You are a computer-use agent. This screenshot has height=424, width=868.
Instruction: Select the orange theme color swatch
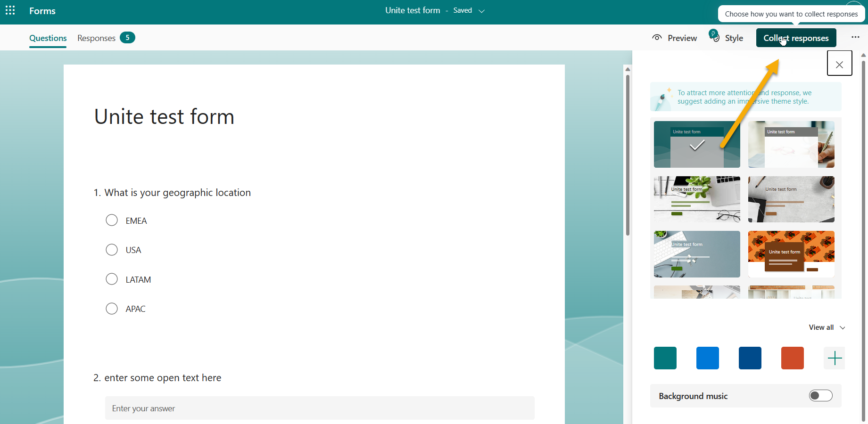point(792,358)
